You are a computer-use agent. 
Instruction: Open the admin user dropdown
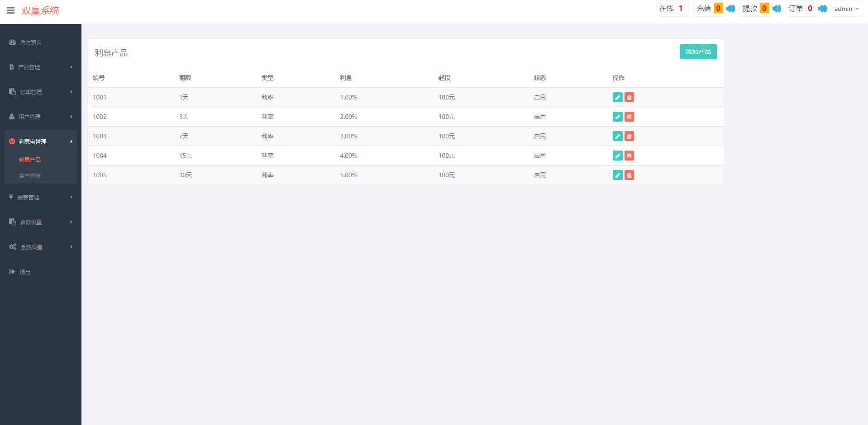pyautogui.click(x=846, y=9)
